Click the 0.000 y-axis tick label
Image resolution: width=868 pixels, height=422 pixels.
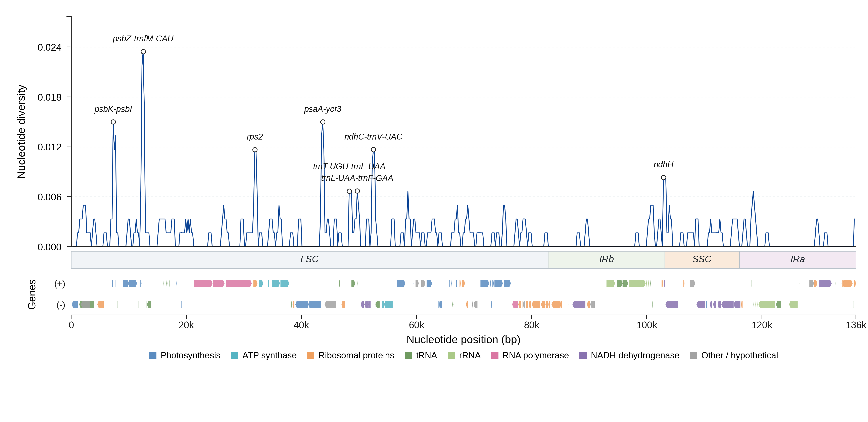pos(50,247)
